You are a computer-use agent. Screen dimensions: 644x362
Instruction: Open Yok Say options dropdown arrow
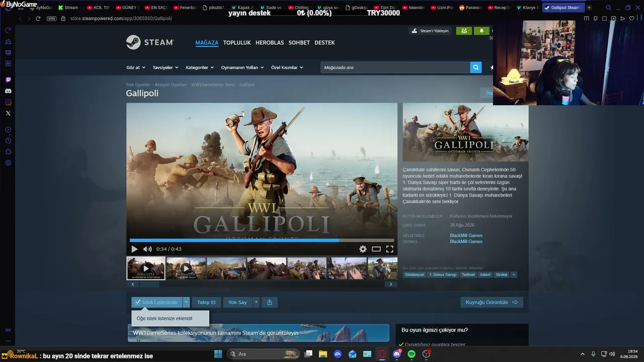point(256,302)
